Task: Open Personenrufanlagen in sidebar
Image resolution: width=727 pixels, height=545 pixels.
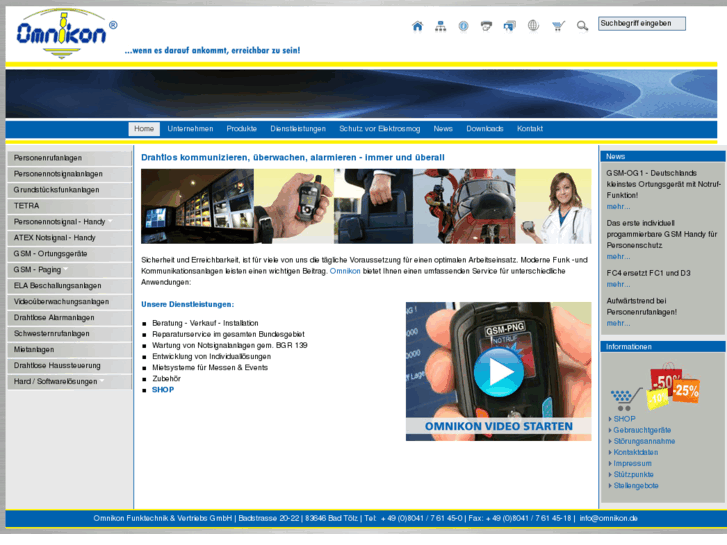Action: tap(70, 158)
